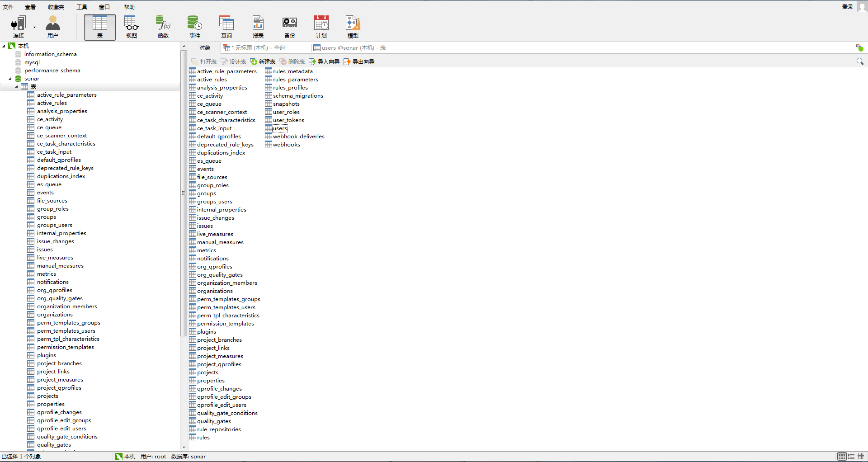
Task: Click the tree scroll-up arrow
Action: (x=184, y=47)
